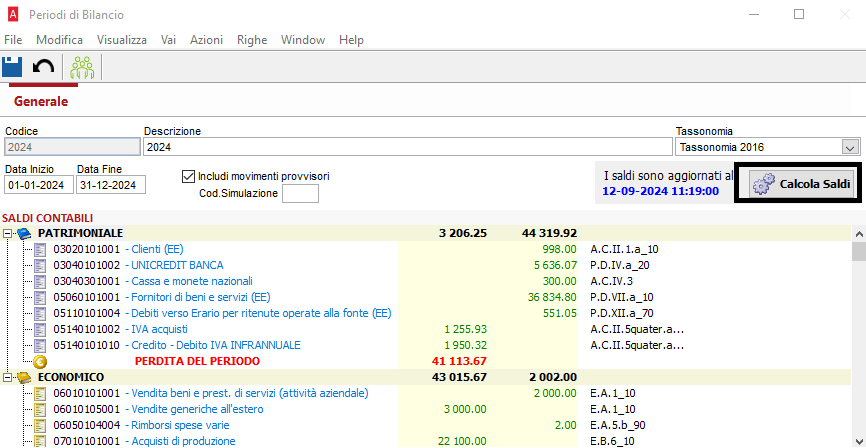Click the icon beside Vendita beni e prest. di servizi
Screen dimensions: 866x448
[x=41, y=394]
